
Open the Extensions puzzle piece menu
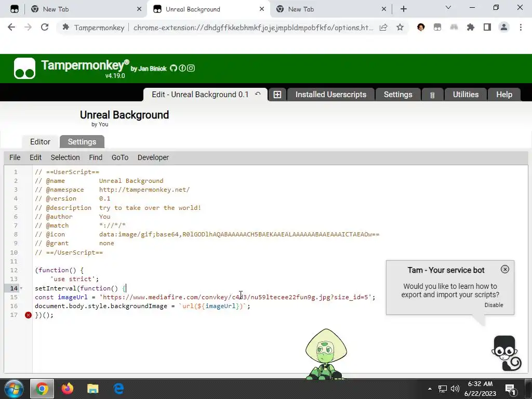pyautogui.click(x=471, y=28)
